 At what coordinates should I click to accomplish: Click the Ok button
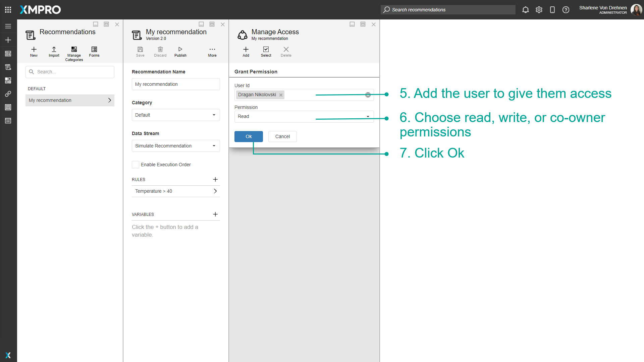point(249,136)
